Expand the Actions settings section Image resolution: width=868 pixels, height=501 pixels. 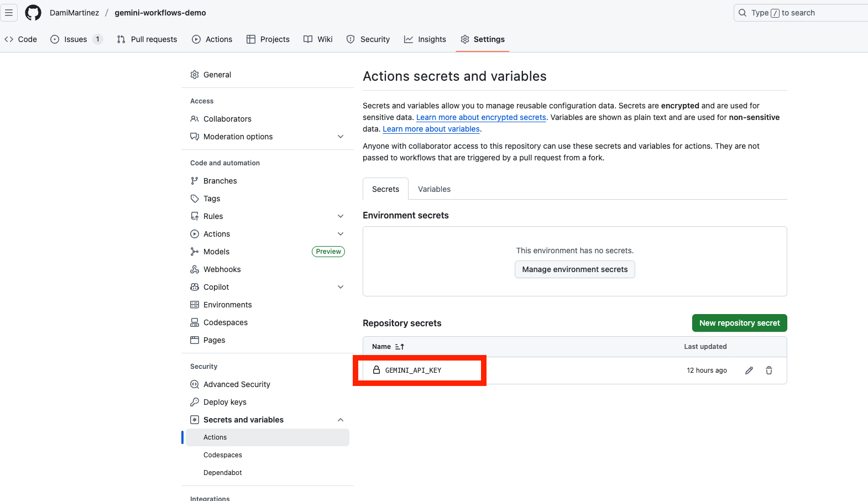click(x=341, y=234)
